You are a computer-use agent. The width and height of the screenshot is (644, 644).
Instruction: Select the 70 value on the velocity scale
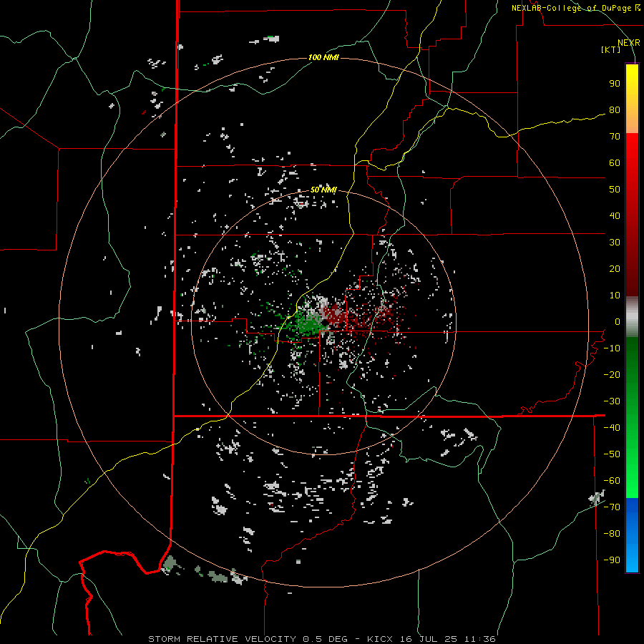click(615, 137)
